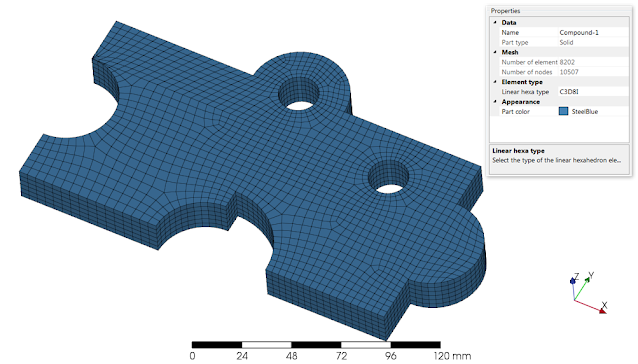Click the Linear hexa type property label
Image resolution: width=638 pixels, height=364 pixels.
pyautogui.click(x=525, y=92)
